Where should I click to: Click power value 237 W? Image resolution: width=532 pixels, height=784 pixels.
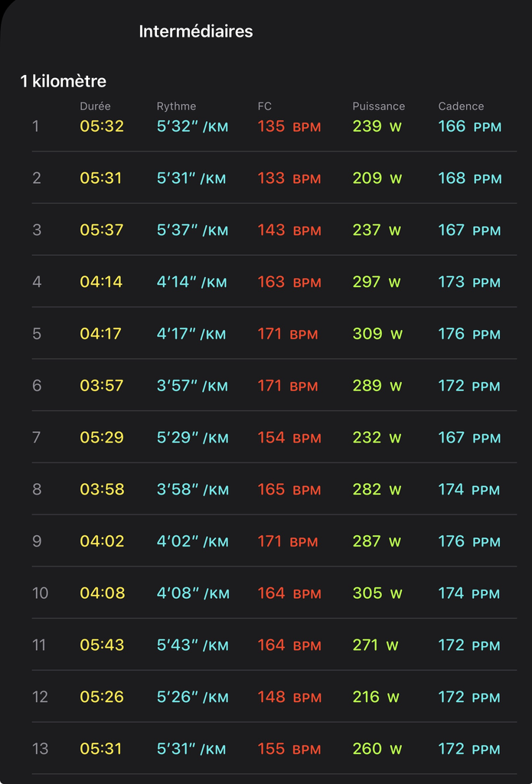(x=377, y=230)
